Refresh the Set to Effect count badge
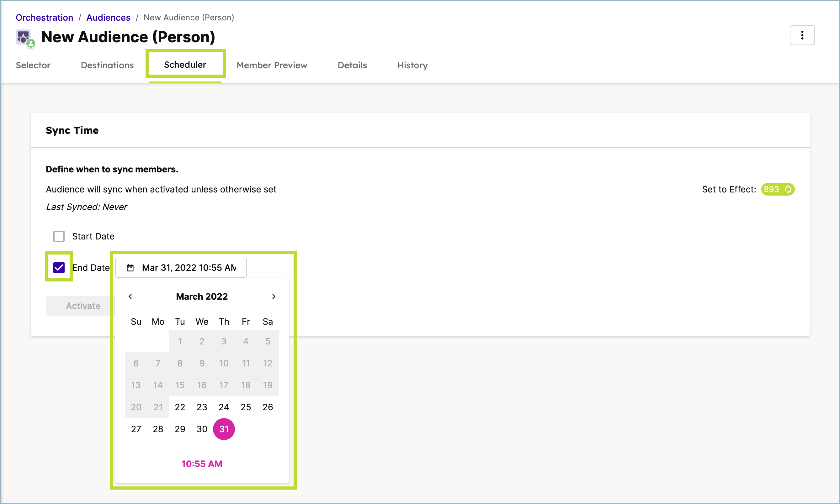Viewport: 840px width, 504px height. coord(788,189)
